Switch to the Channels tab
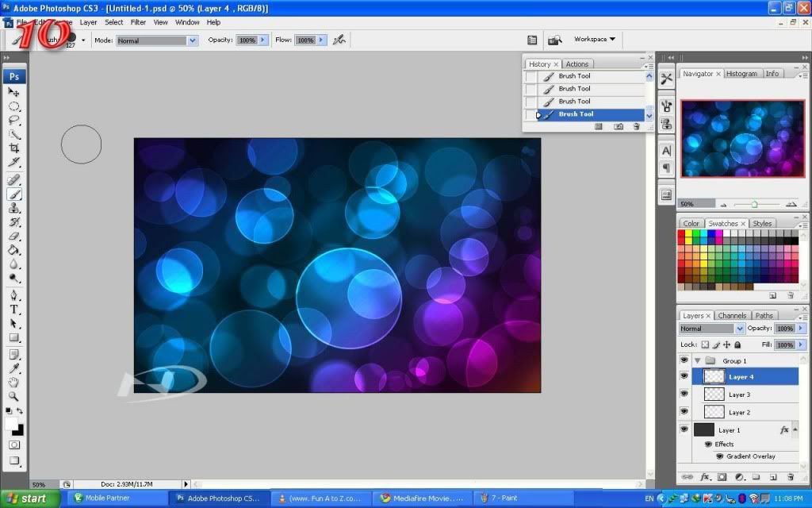Viewport: 812px width, 508px height. pyautogui.click(x=732, y=315)
